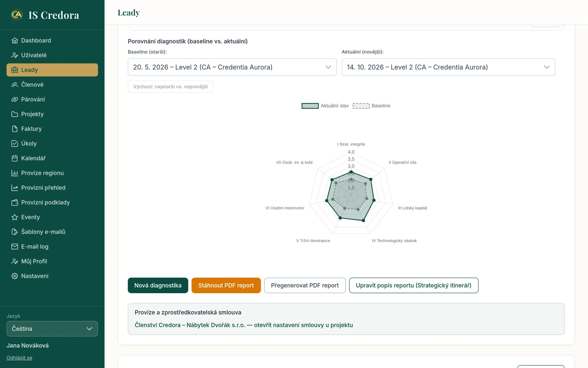The width and height of the screenshot is (588, 368).
Task: Click the VI Osobní mistrovství chart label
Action: coord(285,208)
